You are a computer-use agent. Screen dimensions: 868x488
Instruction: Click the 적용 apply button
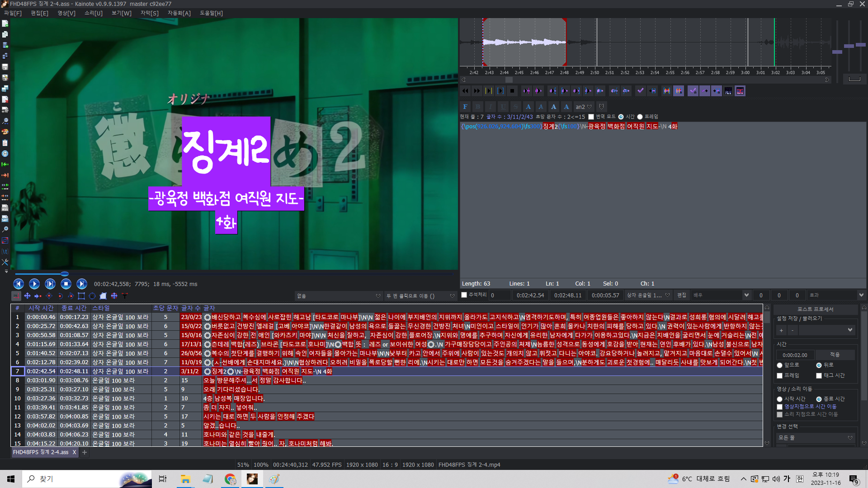click(x=835, y=355)
